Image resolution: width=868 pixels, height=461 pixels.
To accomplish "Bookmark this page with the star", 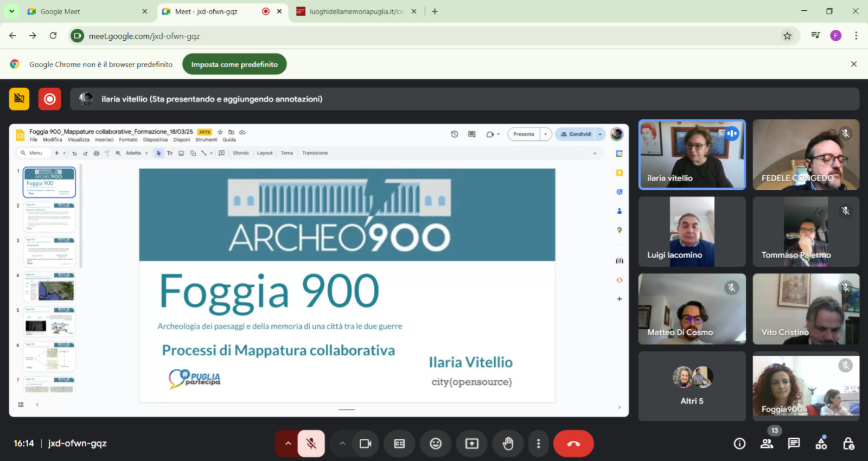I will pos(787,36).
